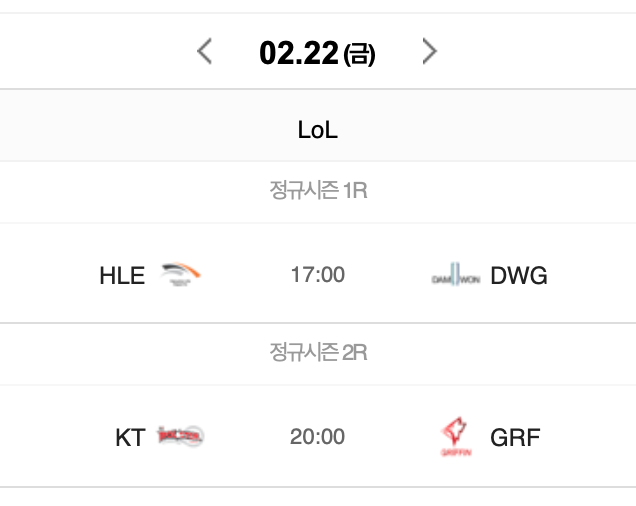Select the 02.22 (금) date heading
This screenshot has width=636, height=506.
(317, 53)
